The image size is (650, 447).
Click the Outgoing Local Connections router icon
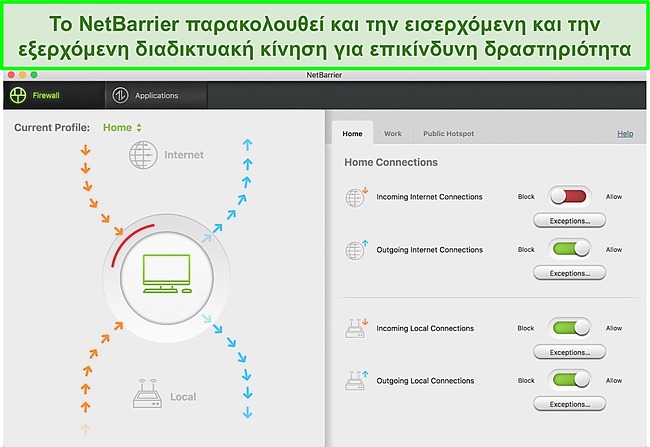coord(356,381)
